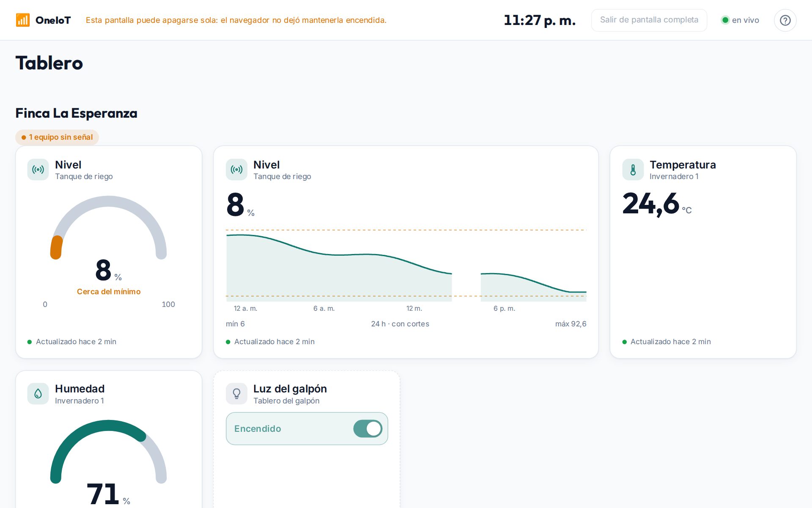Click the green en vivo status dot
This screenshot has width=812, height=508.
coord(725,20)
